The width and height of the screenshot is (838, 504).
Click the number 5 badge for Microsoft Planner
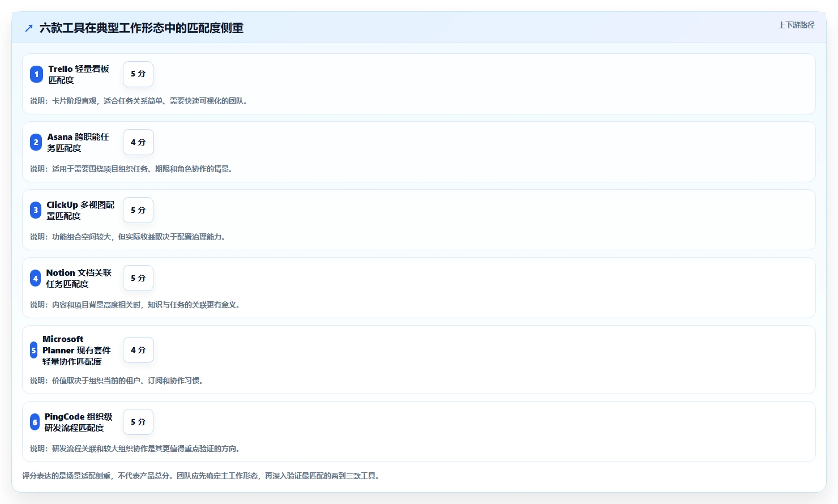pos(33,350)
